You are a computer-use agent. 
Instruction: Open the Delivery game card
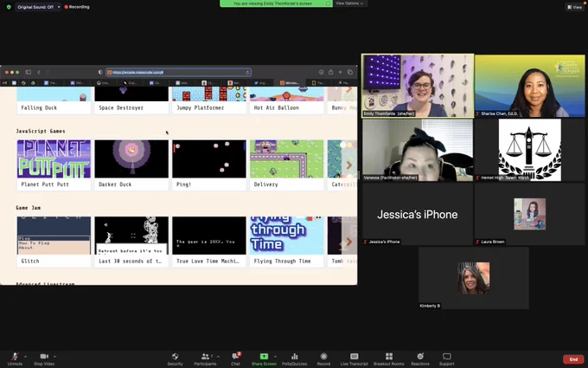tap(287, 165)
